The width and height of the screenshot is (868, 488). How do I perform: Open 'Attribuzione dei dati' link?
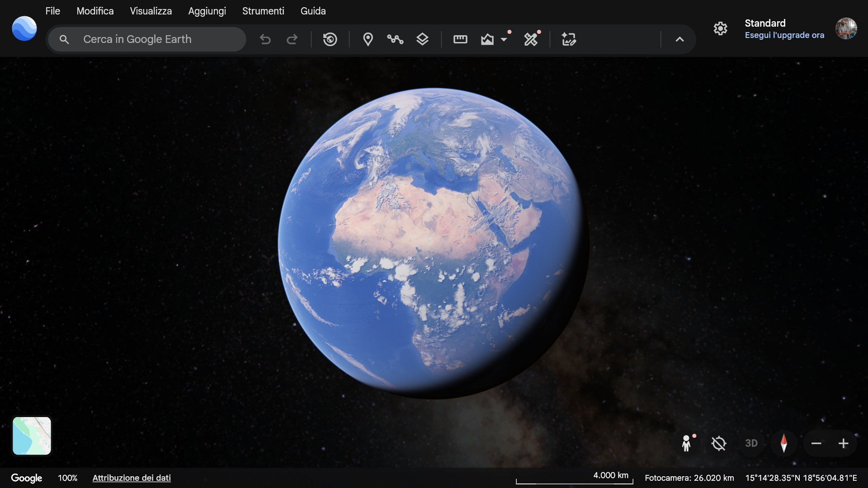pyautogui.click(x=132, y=478)
